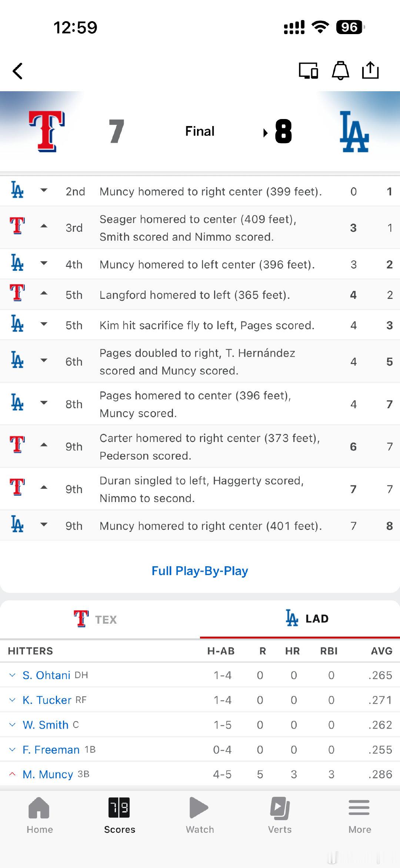
Task: Open the Full Play-By-Play link
Action: 200,571
